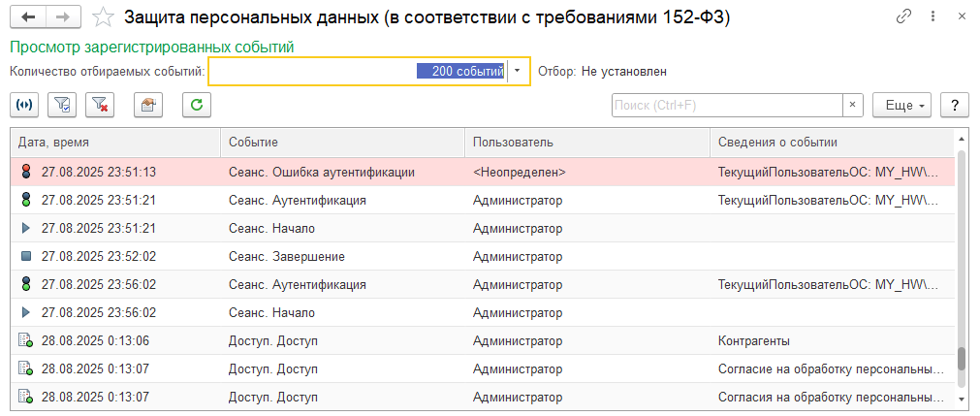The width and height of the screenshot is (980, 416).
Task: Click the Пользователь column header
Action: pyautogui.click(x=585, y=143)
